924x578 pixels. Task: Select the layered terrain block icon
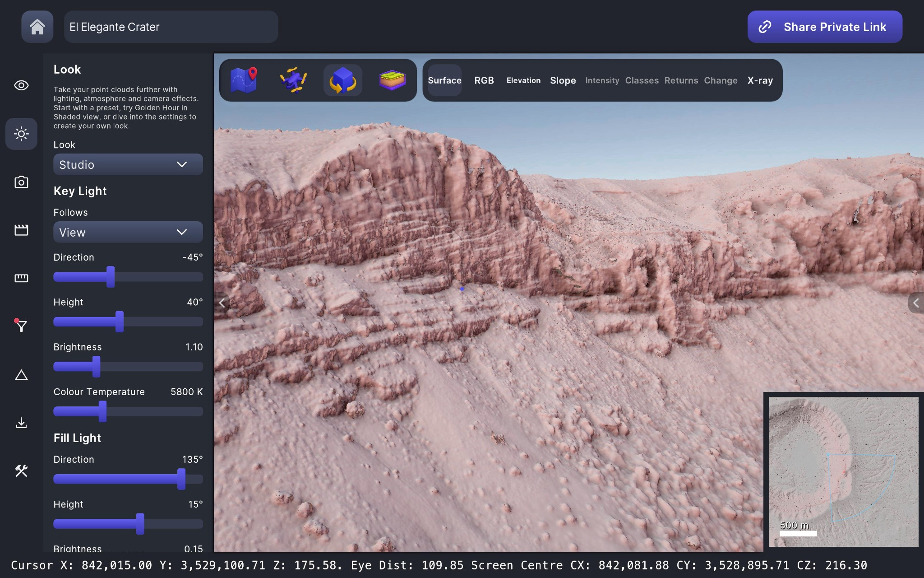392,80
